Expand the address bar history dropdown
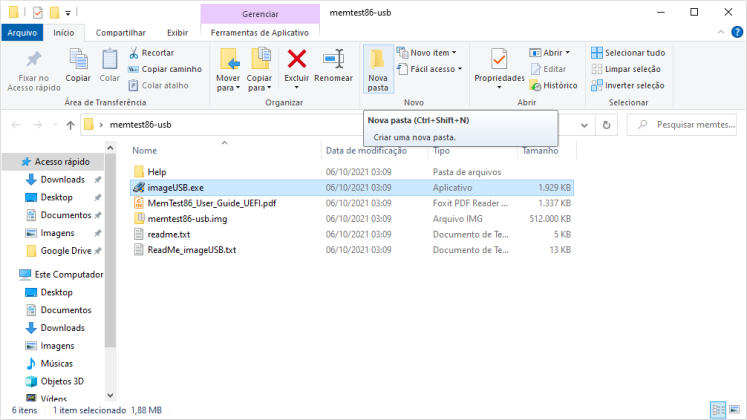Screen dimensions: 747x420 coord(584,125)
